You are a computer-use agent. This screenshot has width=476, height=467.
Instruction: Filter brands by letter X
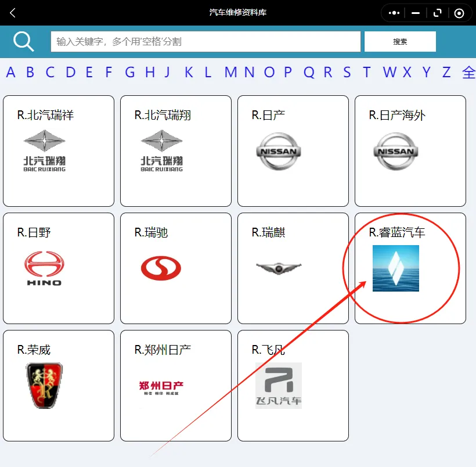407,72
